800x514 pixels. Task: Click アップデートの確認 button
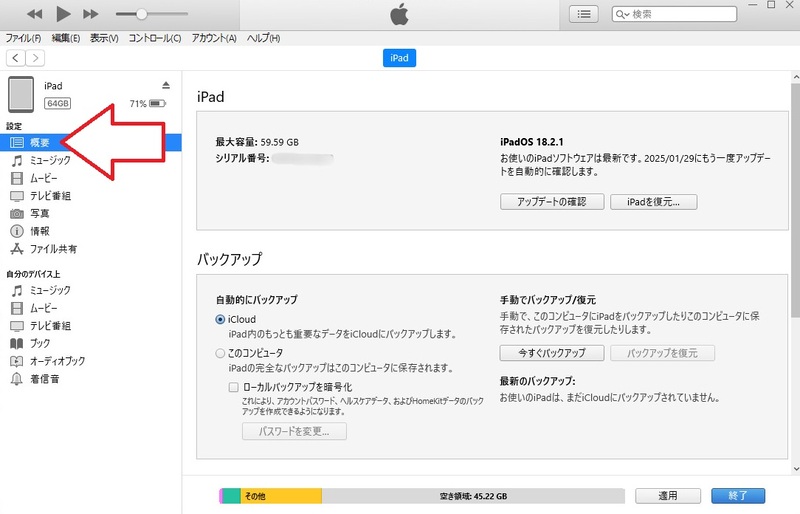pyautogui.click(x=552, y=202)
